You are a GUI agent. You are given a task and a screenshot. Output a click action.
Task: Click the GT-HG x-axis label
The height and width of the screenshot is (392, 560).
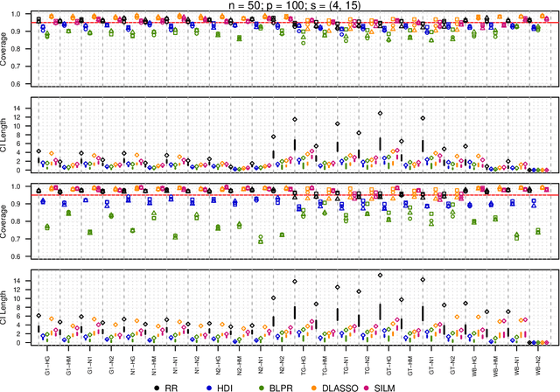click(388, 361)
